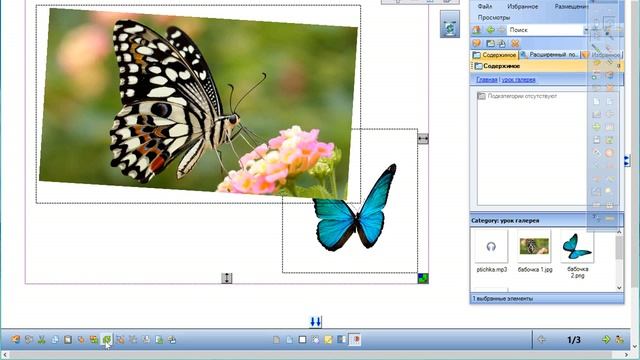Click the 1 выбранные элементы status text
The image size is (640, 360).
coord(502,299)
